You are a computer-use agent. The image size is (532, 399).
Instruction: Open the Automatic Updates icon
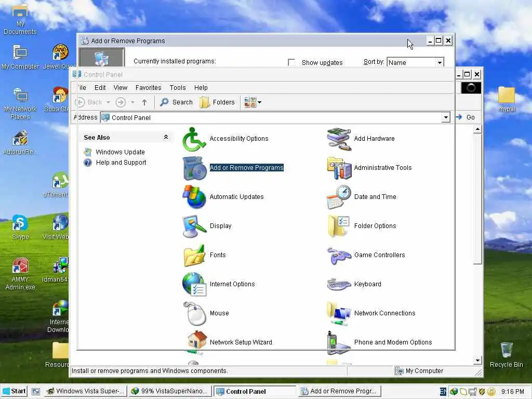tap(194, 197)
